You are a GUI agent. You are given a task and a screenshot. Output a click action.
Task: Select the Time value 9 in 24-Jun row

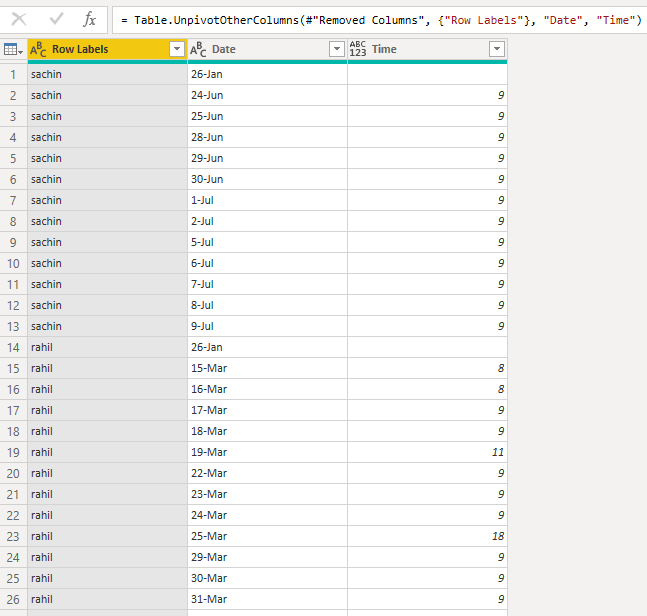click(427, 96)
